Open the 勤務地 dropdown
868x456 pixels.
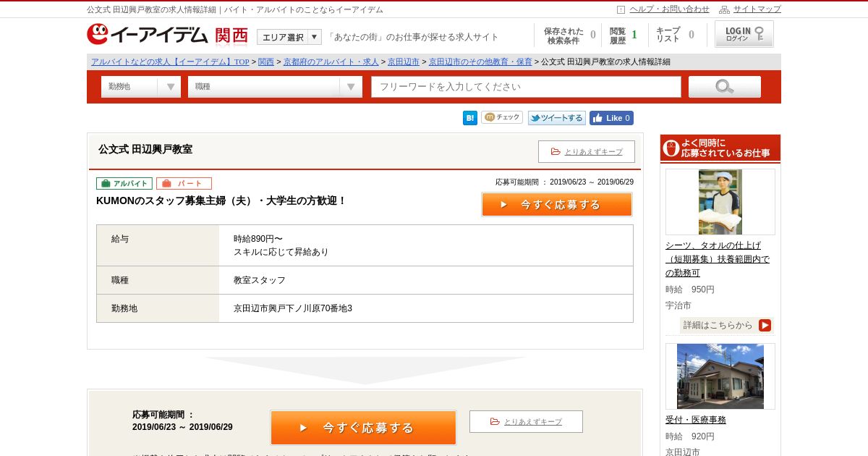[x=141, y=87]
